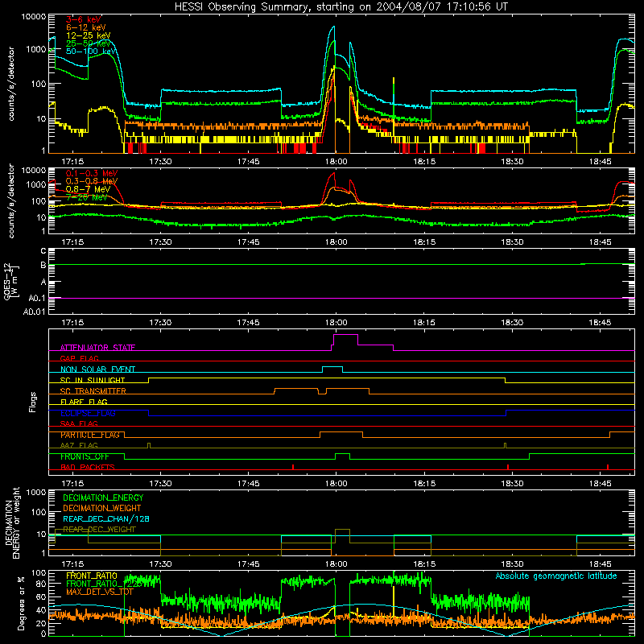Image resolution: width=644 pixels, height=644 pixels.
Task: Select the '3-6 keV' legend label
Action: point(83,19)
